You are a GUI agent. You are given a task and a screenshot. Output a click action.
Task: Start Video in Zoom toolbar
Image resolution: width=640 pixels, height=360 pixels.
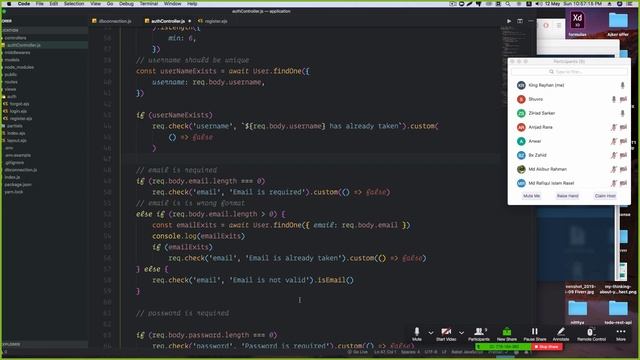coord(446,333)
